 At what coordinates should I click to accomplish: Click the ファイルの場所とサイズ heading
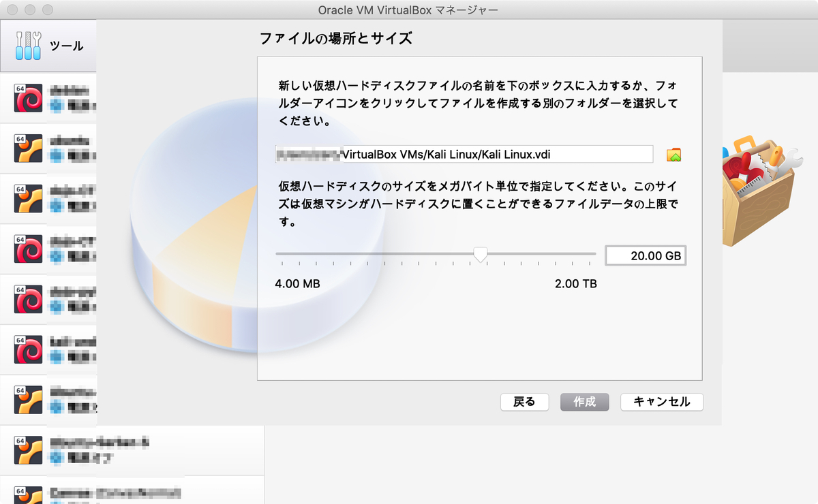(x=336, y=38)
